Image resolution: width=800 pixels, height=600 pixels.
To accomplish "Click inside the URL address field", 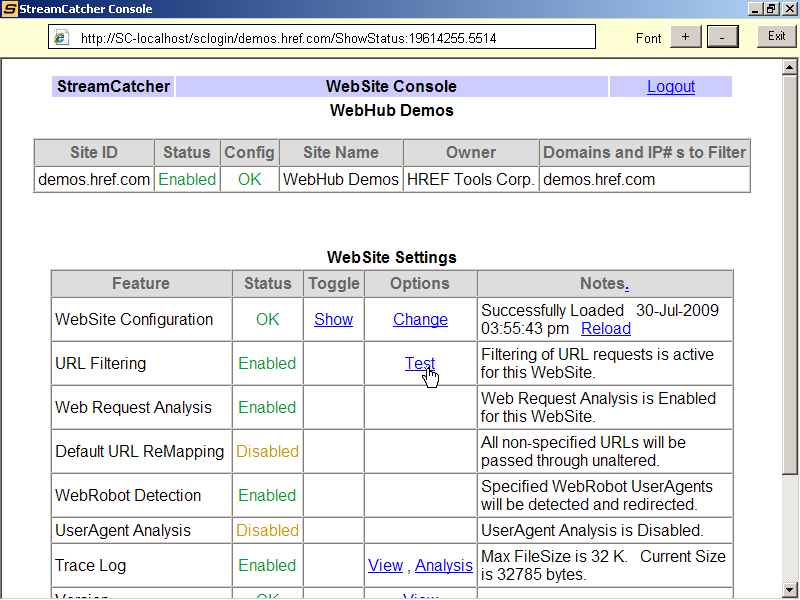I will (322, 37).
